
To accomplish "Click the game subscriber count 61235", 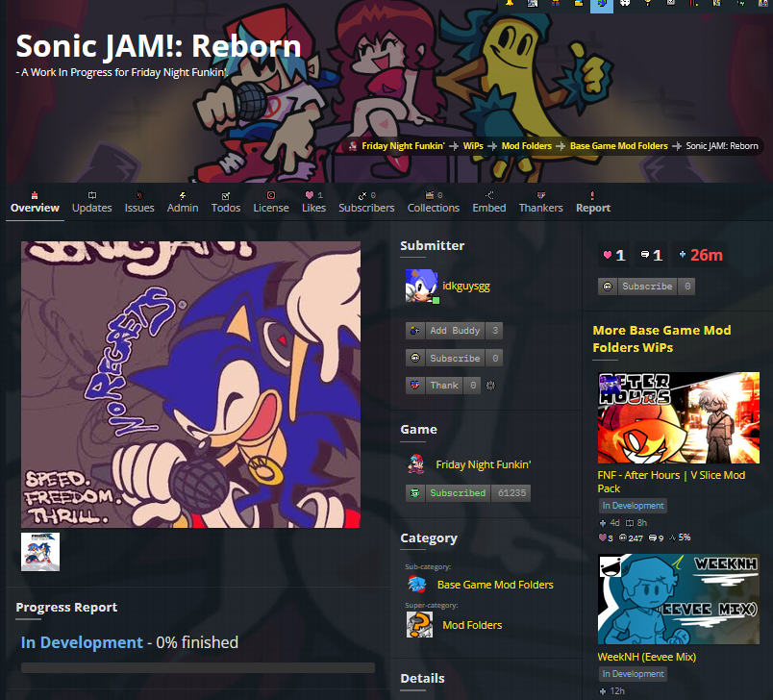I will point(511,493).
